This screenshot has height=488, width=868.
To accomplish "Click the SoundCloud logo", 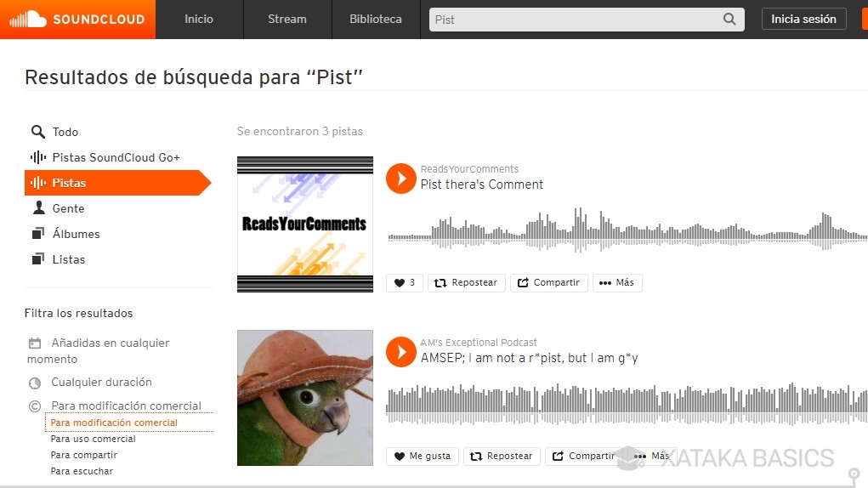I will point(77,20).
